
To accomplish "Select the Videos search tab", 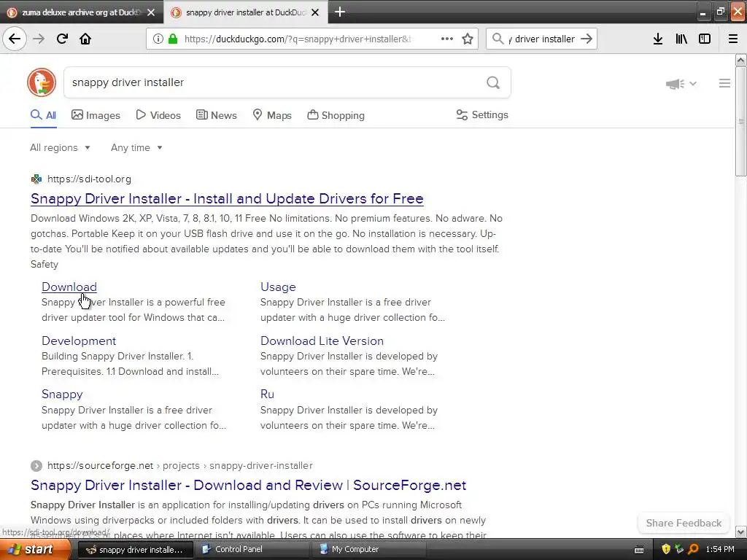I will coord(158,115).
